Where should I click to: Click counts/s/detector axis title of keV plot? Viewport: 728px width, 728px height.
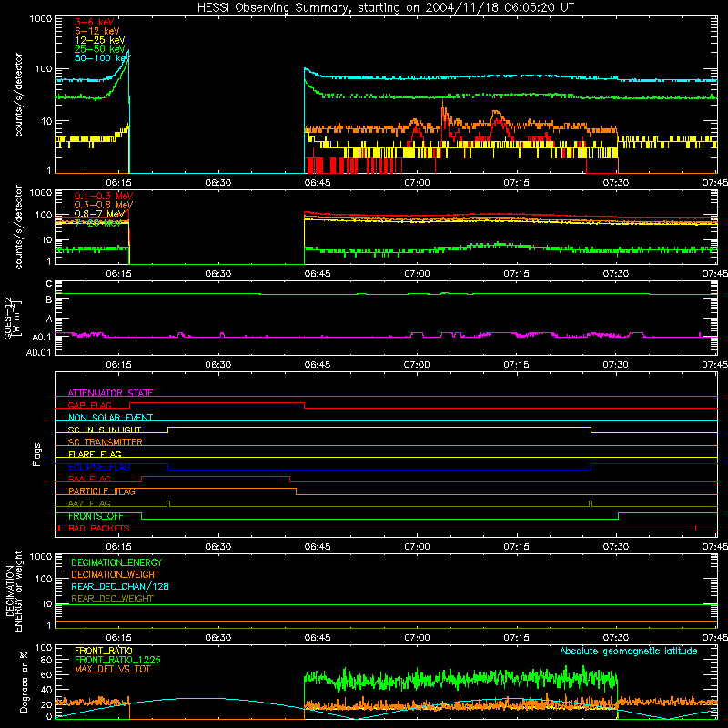click(18, 95)
